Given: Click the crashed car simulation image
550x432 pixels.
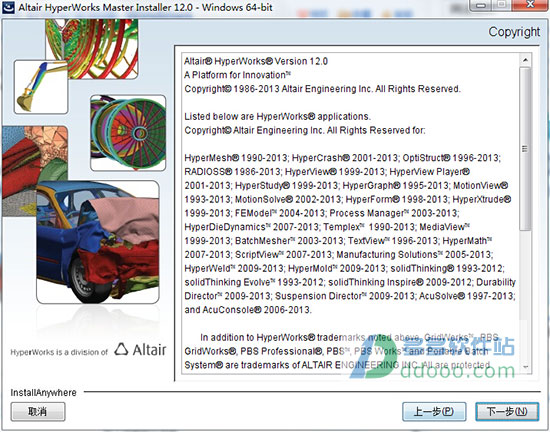Looking at the screenshot, I should click(98, 242).
